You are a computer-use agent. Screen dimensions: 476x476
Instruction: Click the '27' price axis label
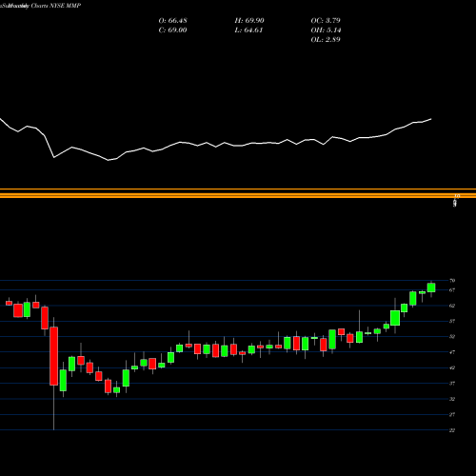[452, 414]
